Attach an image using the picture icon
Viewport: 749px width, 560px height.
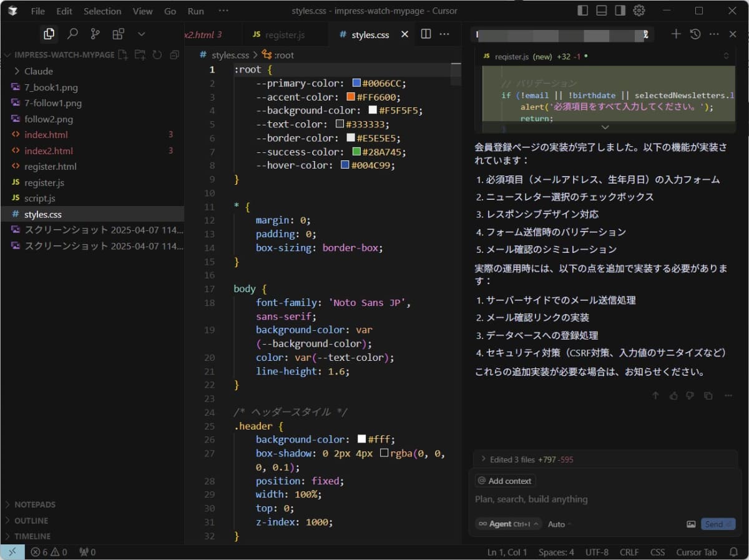691,524
